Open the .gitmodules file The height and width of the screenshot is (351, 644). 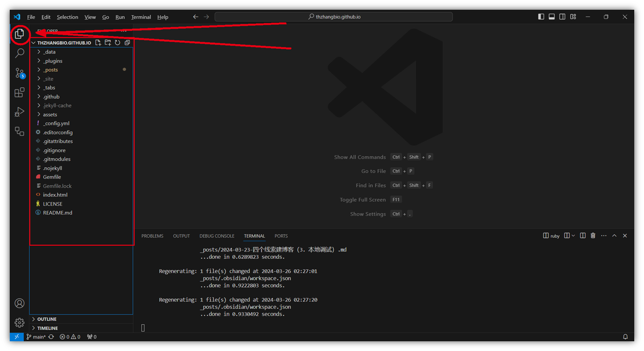(81, 159)
